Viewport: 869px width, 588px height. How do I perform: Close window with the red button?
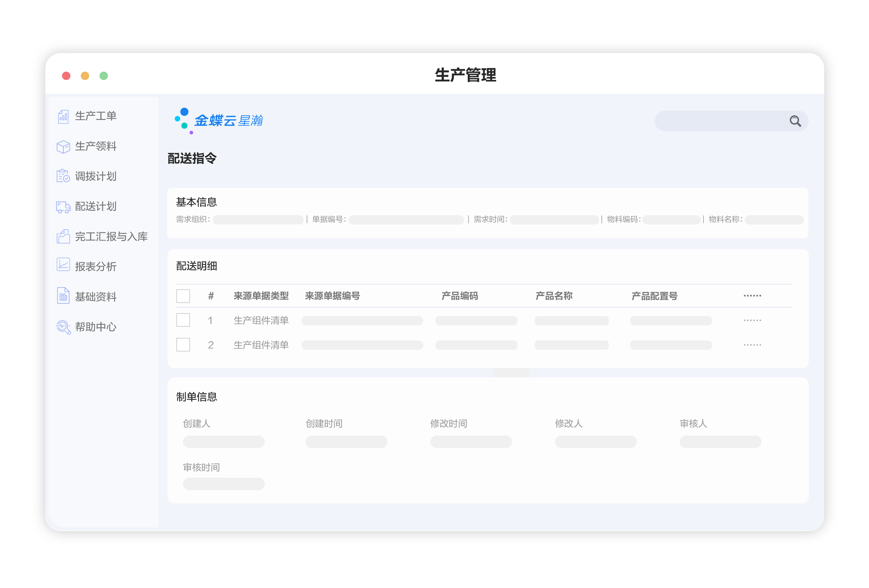pos(66,76)
